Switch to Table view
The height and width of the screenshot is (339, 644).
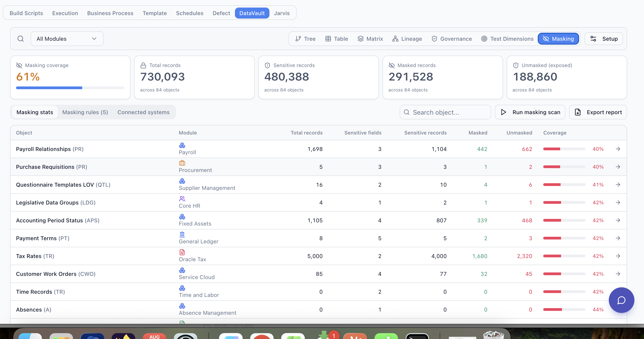[336, 39]
